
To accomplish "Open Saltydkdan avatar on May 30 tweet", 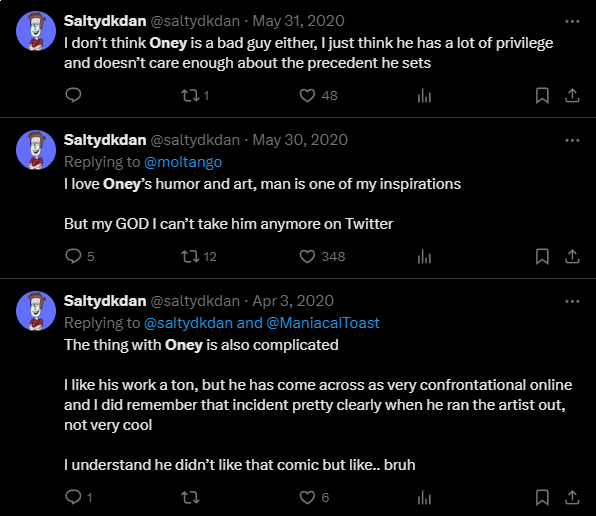I will [x=36, y=150].
